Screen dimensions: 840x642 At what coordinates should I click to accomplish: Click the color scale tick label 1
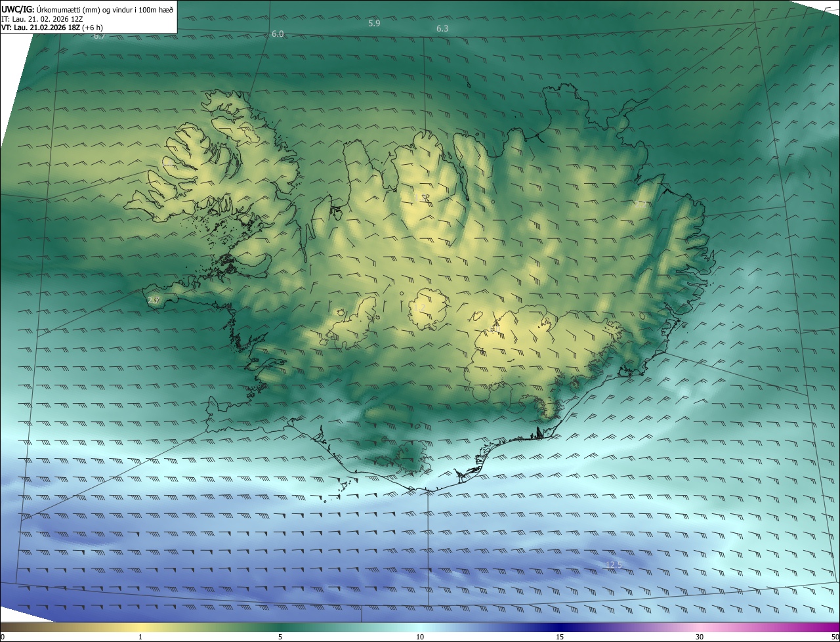(x=140, y=637)
